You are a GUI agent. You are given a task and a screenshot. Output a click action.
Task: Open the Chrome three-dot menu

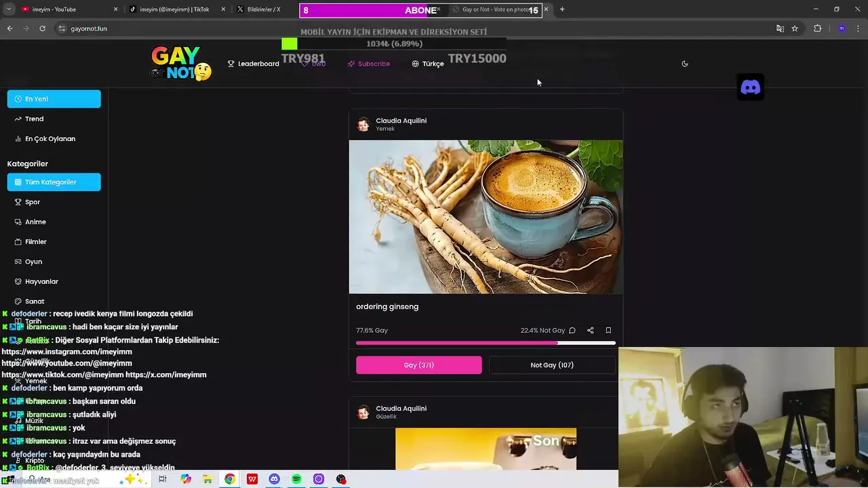pos(858,28)
